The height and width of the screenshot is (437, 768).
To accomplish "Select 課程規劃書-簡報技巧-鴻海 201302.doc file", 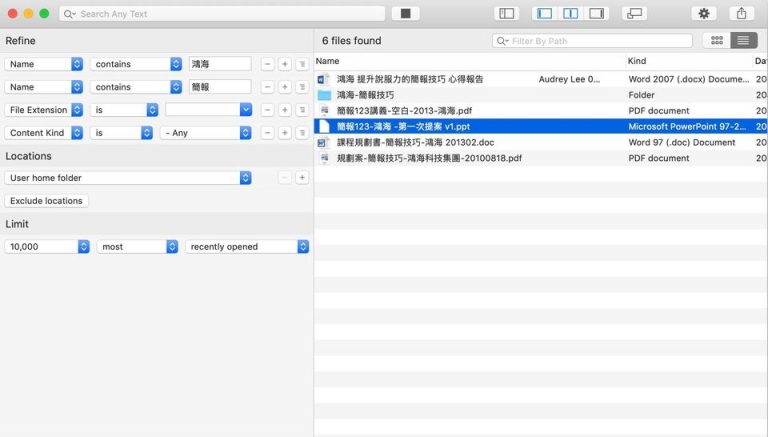I will coord(415,143).
